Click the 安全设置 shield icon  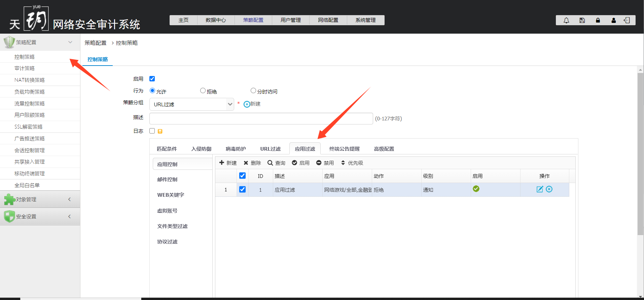[x=9, y=216]
